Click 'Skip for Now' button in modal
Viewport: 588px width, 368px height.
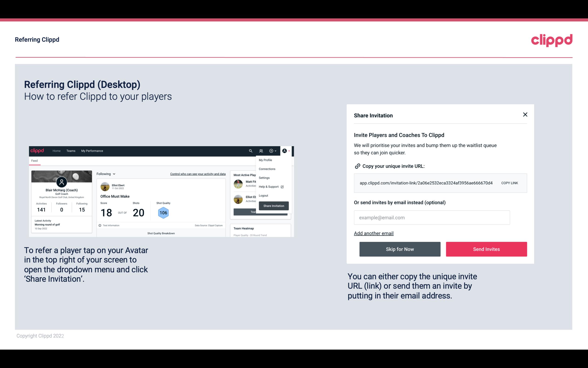(400, 249)
